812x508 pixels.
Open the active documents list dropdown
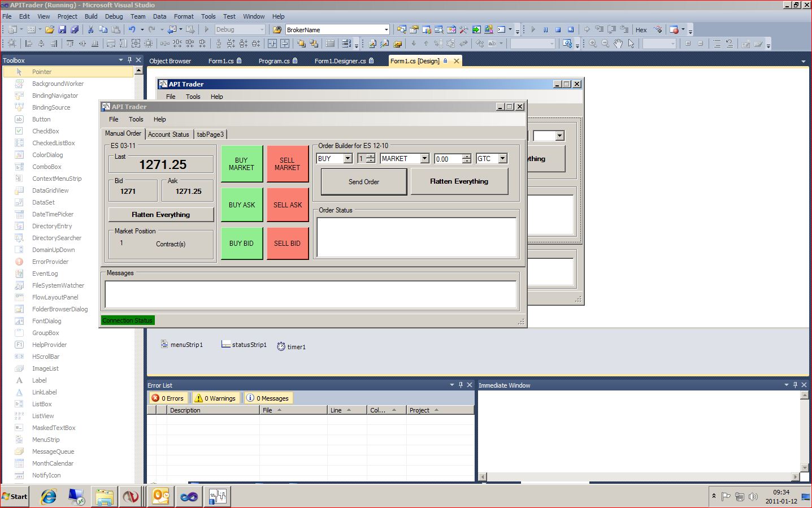coord(803,61)
